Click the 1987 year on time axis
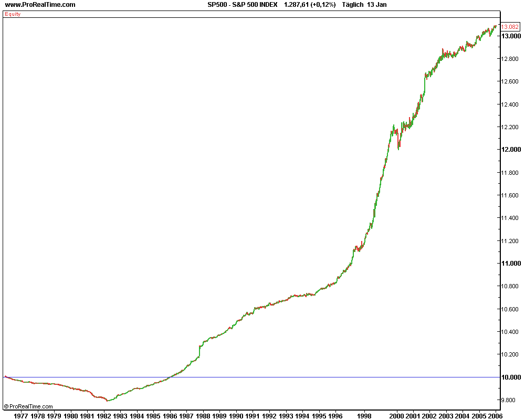 (x=186, y=416)
